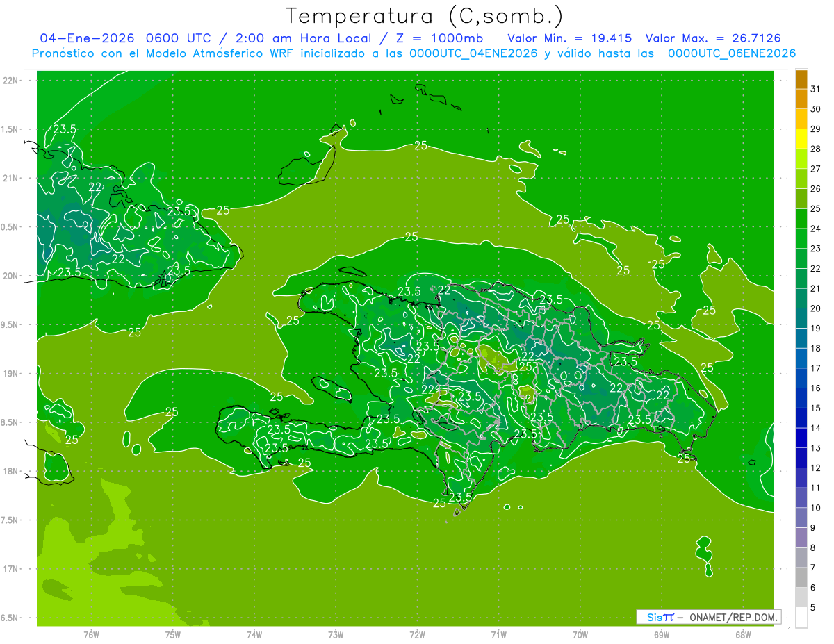Click the ONAMET/REP.DOM. logo box
Image resolution: width=834 pixels, height=644 pixels.
[x=708, y=617]
